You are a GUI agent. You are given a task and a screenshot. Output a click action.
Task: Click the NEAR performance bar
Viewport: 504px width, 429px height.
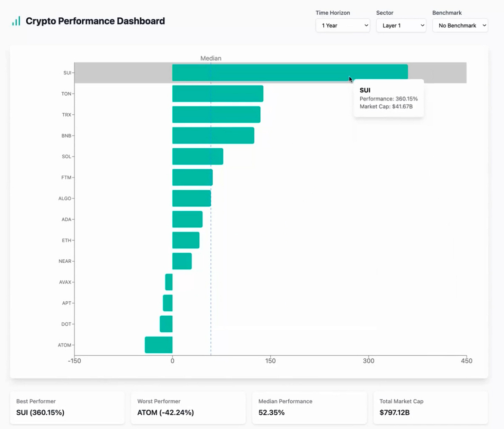pyautogui.click(x=182, y=261)
